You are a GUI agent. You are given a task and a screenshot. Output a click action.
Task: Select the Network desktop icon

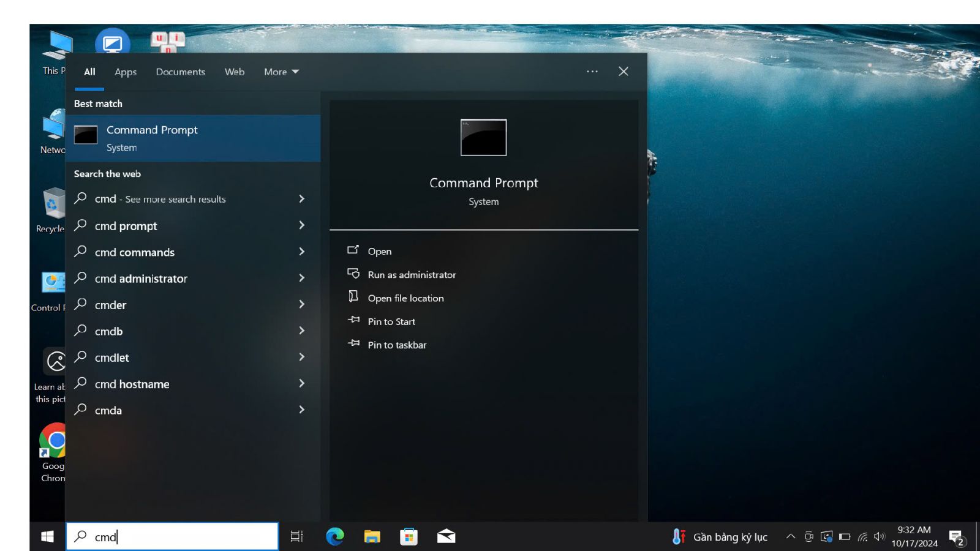(x=53, y=132)
